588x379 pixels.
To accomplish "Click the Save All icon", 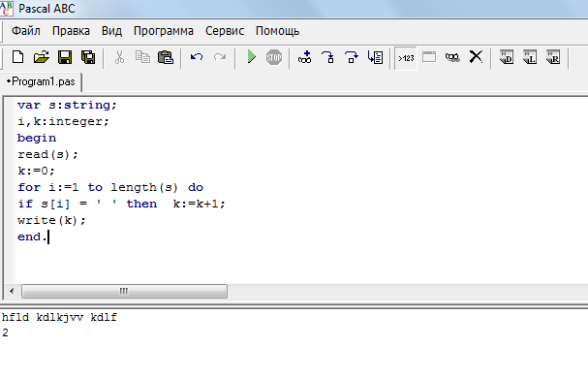I will point(88,57).
